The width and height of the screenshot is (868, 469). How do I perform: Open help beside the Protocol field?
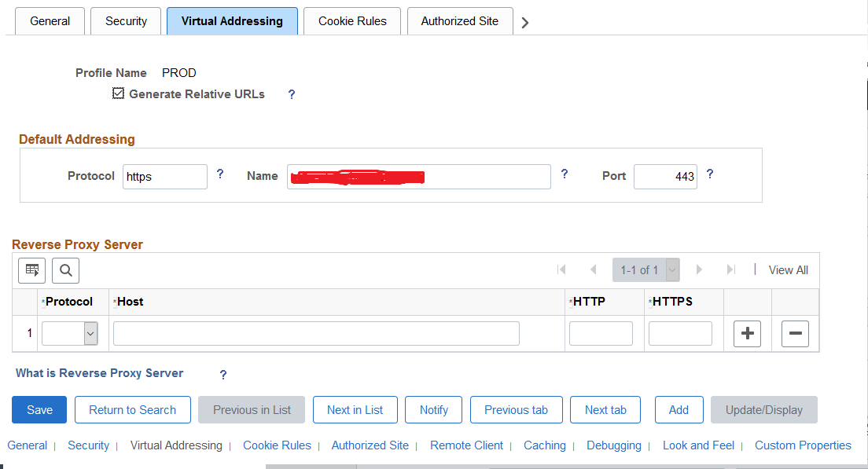point(219,174)
